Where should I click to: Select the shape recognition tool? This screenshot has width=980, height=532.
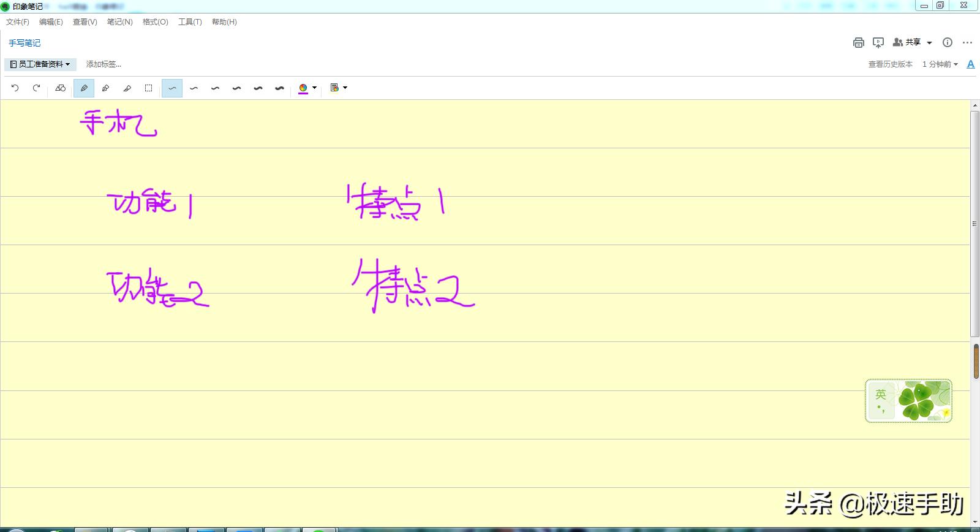[60, 88]
